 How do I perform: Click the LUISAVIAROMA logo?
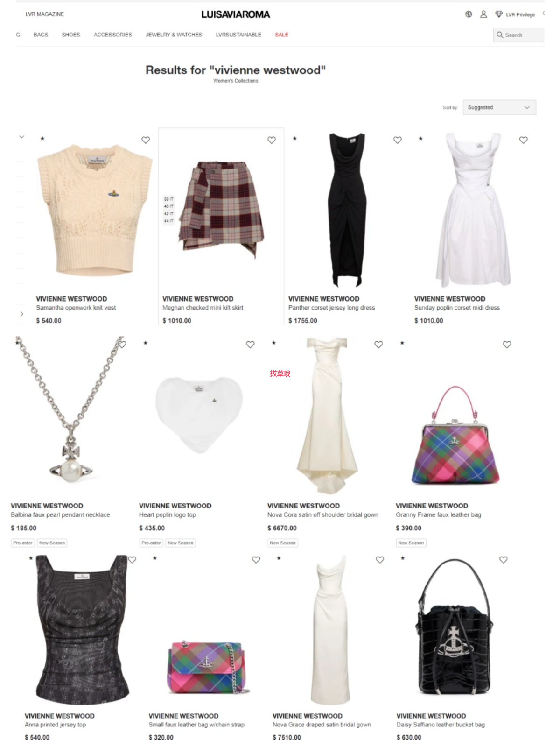point(236,14)
